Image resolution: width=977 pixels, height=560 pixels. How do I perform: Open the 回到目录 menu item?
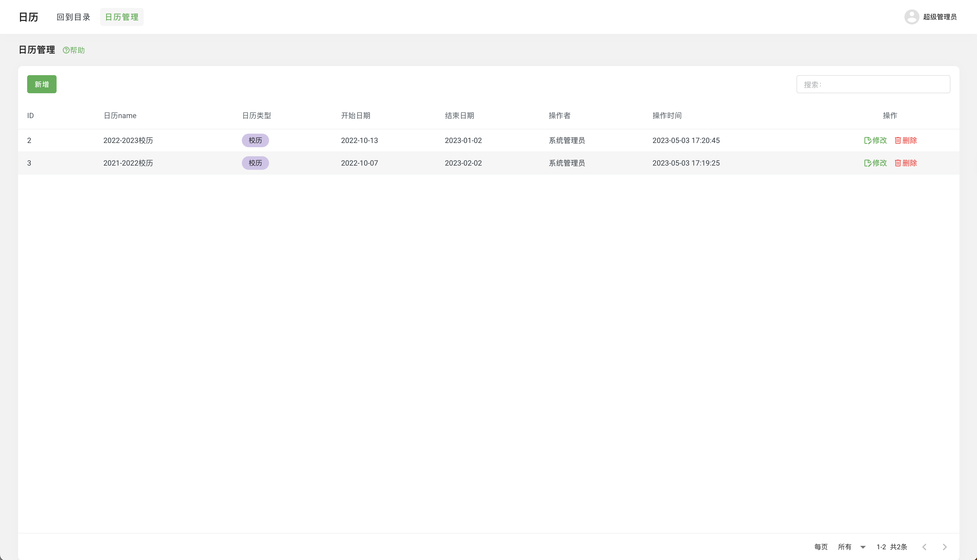coord(73,17)
